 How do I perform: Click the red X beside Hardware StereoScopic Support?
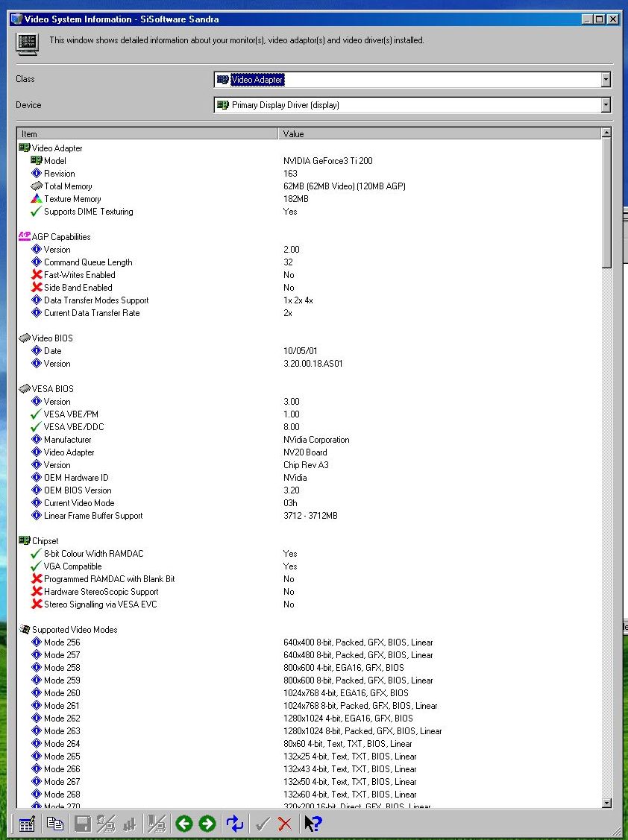point(37,592)
